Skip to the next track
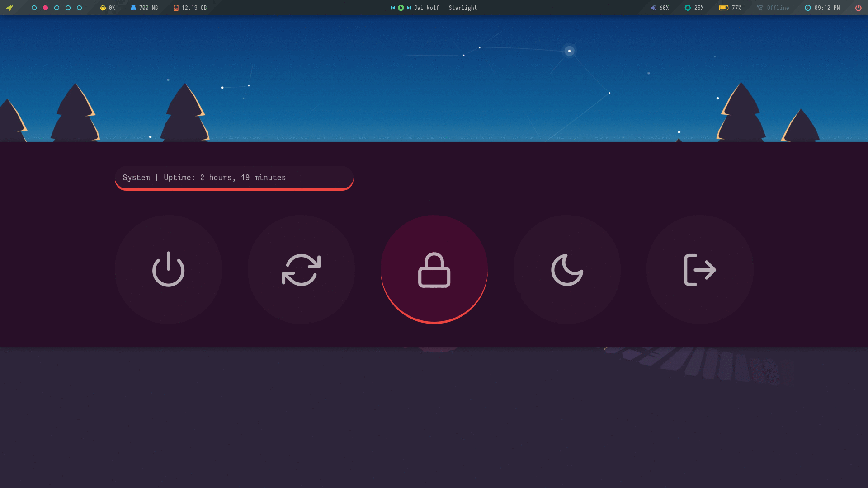This screenshot has height=488, width=868. tap(409, 8)
